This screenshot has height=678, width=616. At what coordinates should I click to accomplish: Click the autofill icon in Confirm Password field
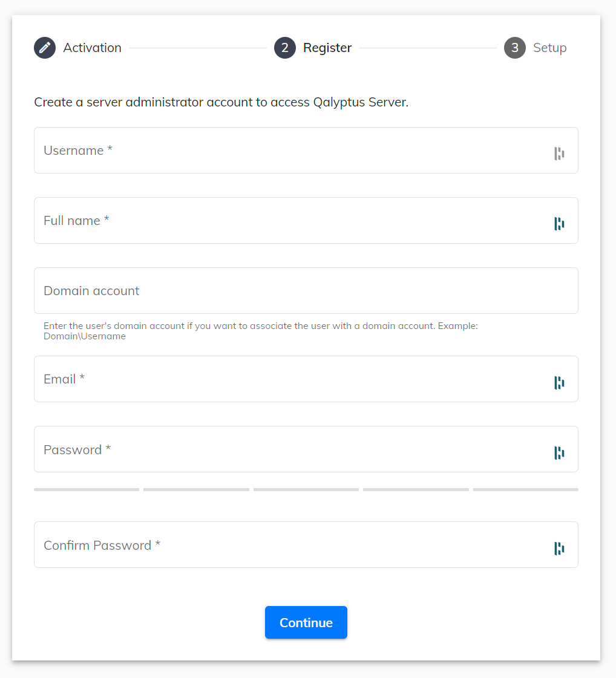click(559, 547)
